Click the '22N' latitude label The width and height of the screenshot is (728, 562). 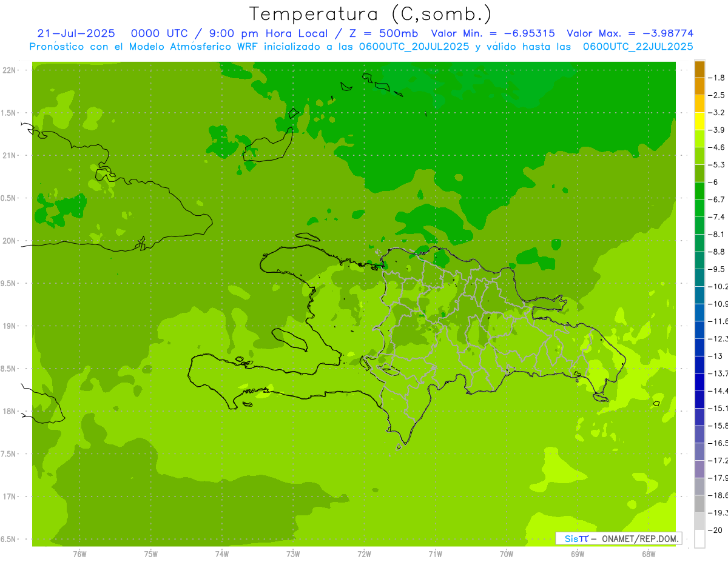pos(9,70)
